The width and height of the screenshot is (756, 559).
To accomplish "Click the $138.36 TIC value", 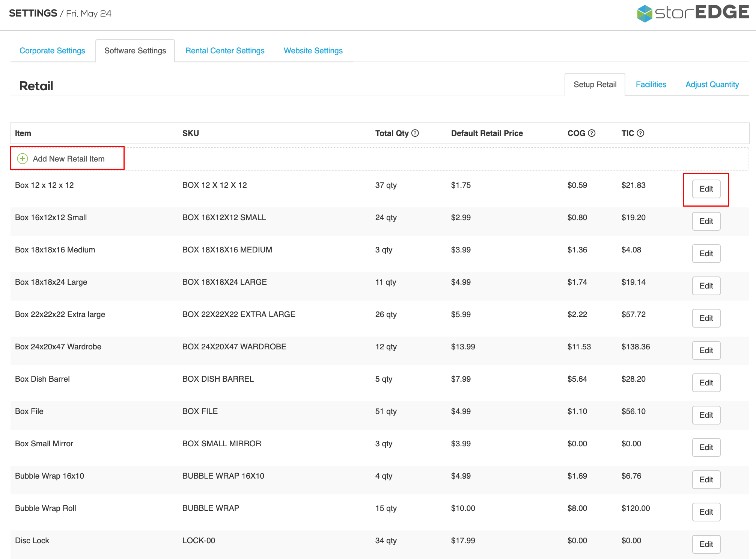I will pyautogui.click(x=636, y=347).
